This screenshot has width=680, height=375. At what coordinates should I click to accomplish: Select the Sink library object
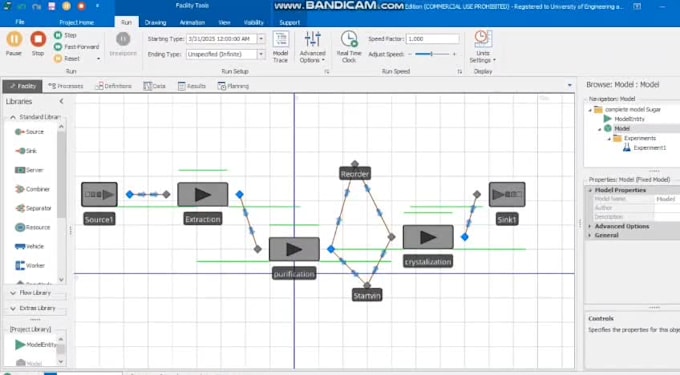click(26, 151)
